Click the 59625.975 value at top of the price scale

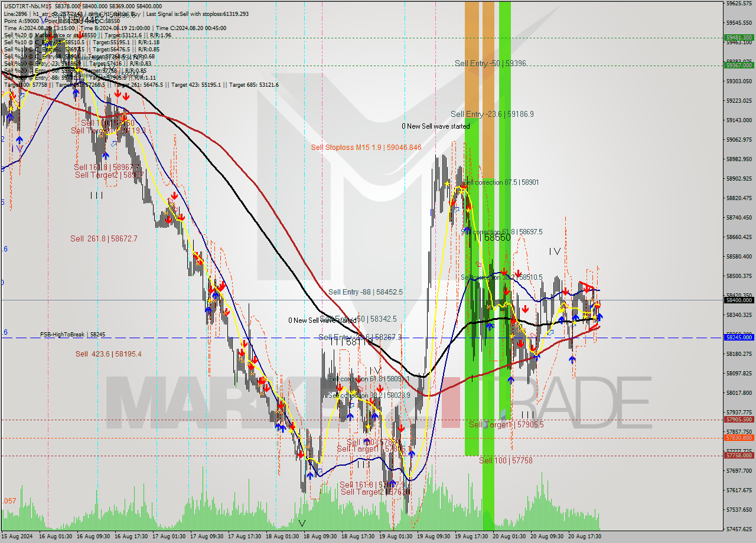(x=739, y=4)
